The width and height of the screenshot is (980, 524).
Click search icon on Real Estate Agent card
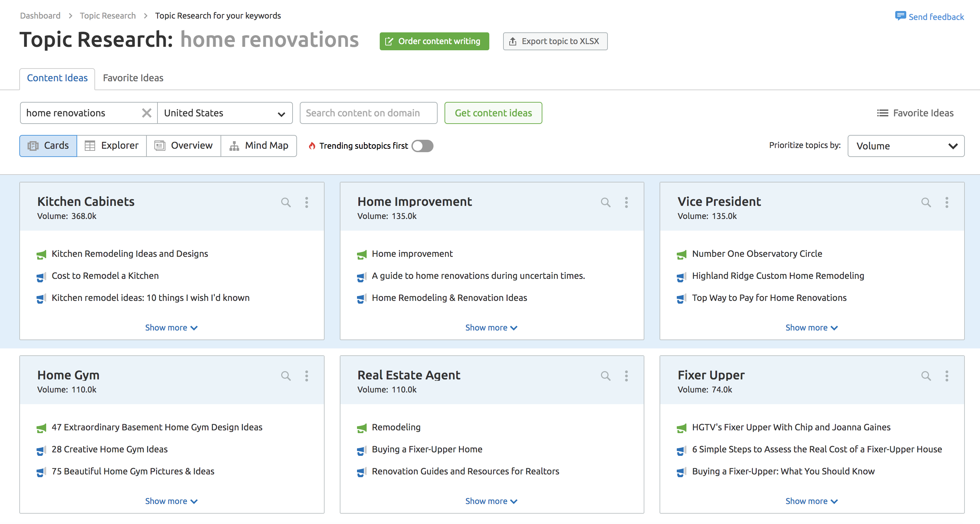[606, 376]
